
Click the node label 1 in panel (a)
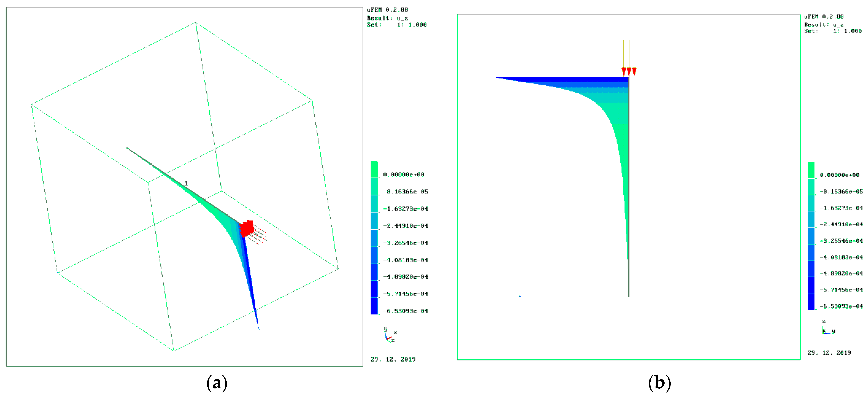point(186,183)
